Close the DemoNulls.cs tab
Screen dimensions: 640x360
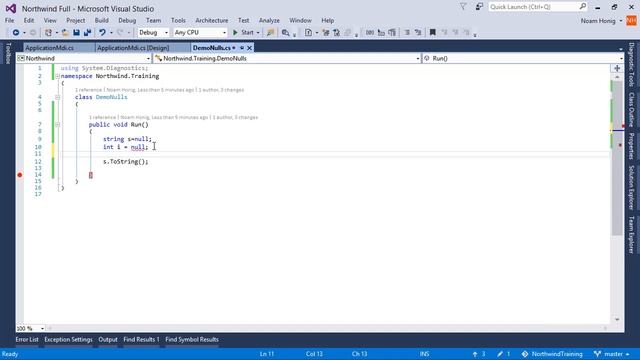pos(249,48)
